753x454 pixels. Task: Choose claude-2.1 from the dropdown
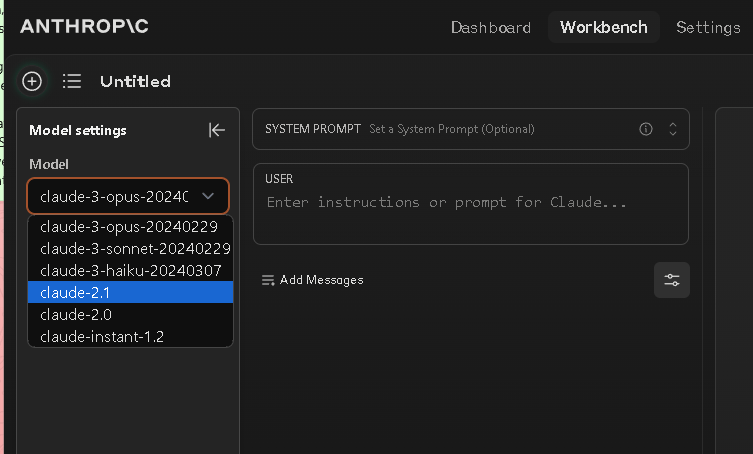click(130, 292)
